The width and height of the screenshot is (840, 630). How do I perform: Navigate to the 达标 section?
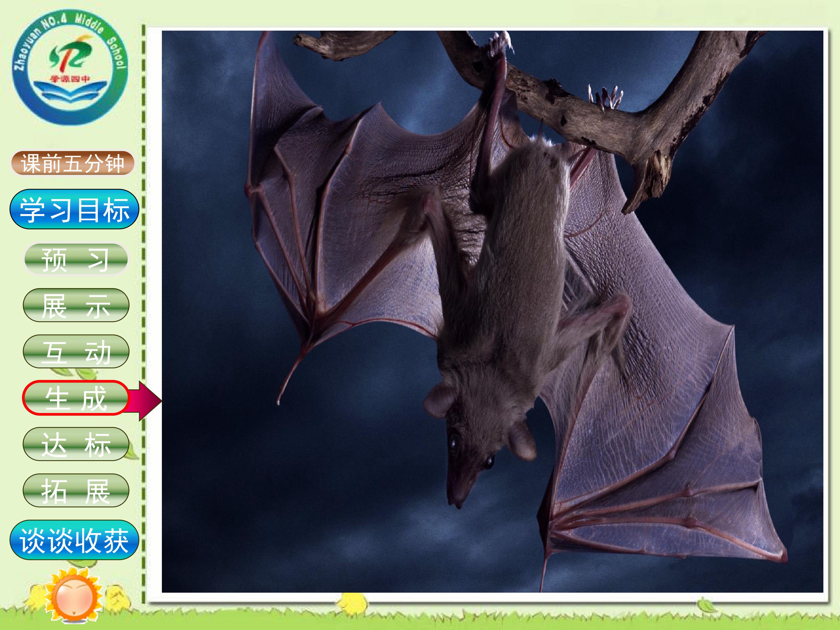pos(76,444)
